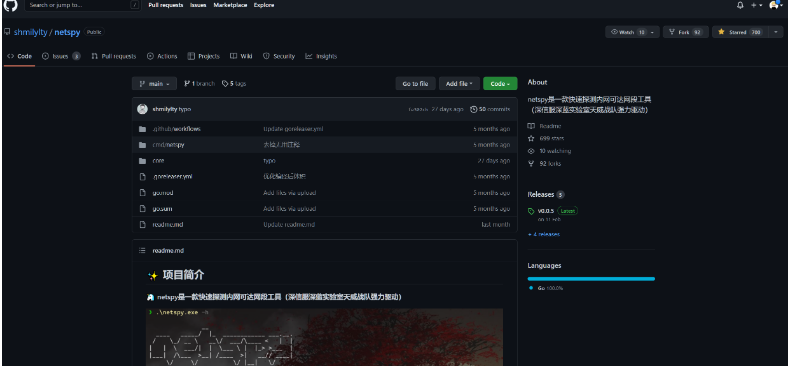Screen dimensions: 789x366
Task: Open the readme outline list icon
Action: pyautogui.click(x=142, y=251)
